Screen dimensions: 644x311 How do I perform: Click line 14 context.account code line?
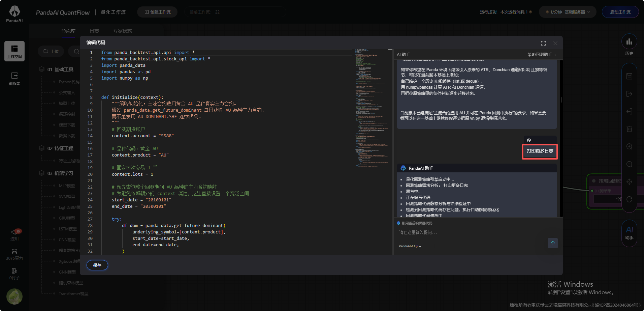143,136
